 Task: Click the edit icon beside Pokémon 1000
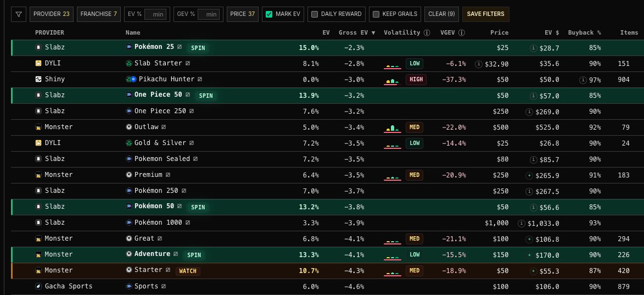pos(188,222)
